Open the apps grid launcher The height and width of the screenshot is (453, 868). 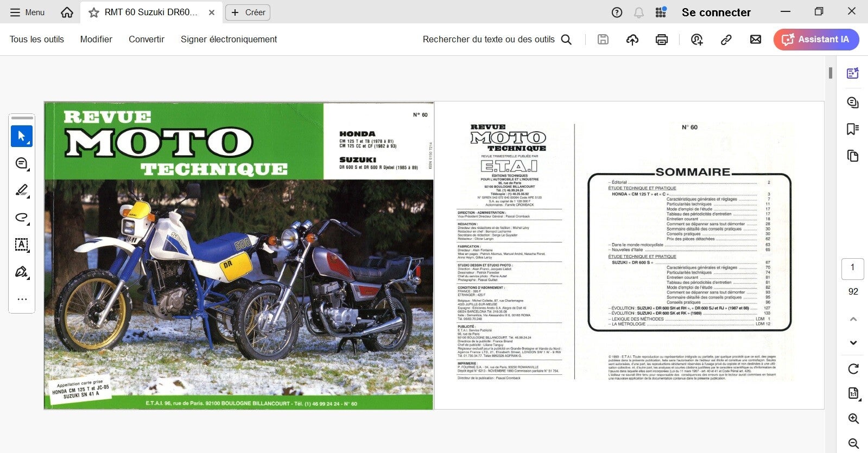coord(661,12)
